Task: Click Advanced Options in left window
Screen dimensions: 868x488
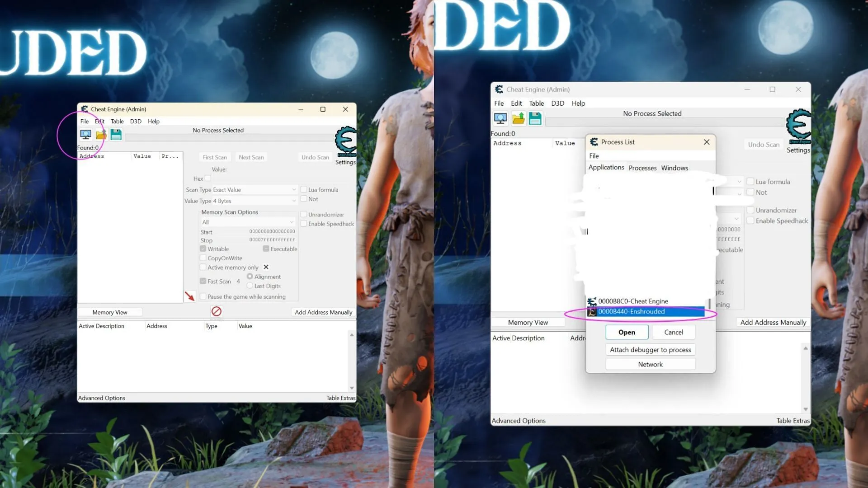Action: click(102, 398)
